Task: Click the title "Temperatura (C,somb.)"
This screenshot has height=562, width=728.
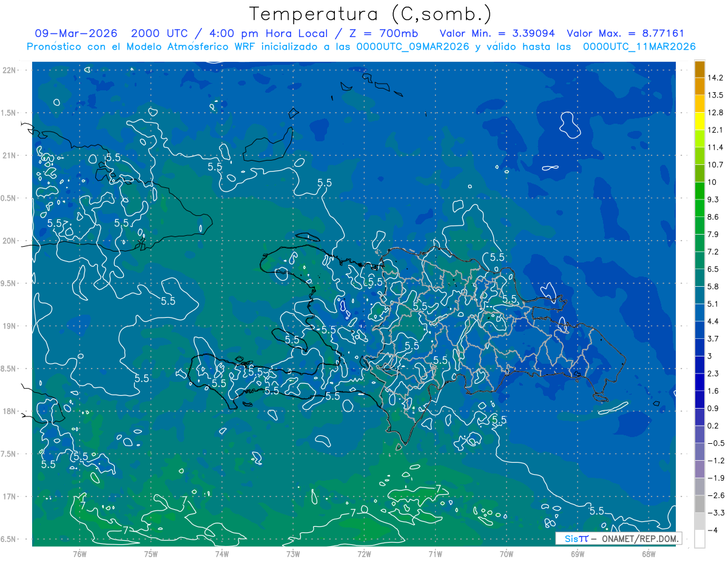Action: tap(370, 14)
